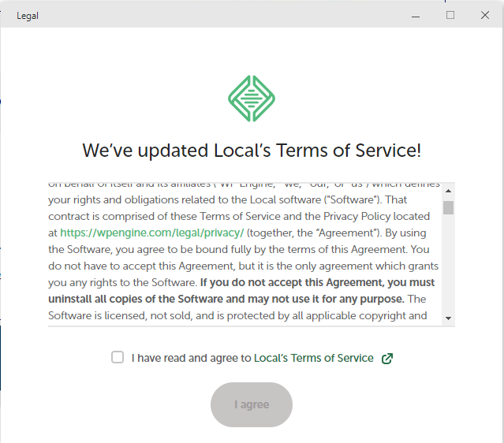Check the agree to Terms of Service checkbox
This screenshot has width=504, height=443.
(x=118, y=358)
